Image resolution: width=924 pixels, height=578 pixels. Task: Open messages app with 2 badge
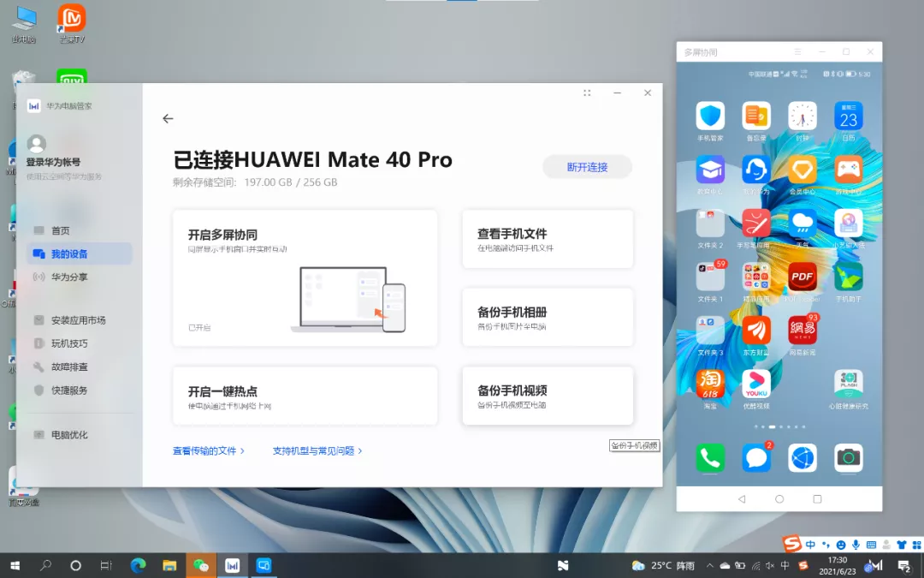(756, 457)
